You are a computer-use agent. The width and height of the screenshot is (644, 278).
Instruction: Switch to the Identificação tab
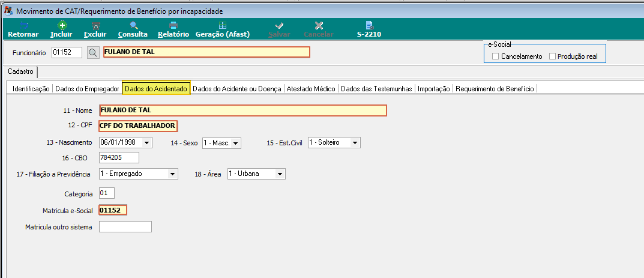31,88
